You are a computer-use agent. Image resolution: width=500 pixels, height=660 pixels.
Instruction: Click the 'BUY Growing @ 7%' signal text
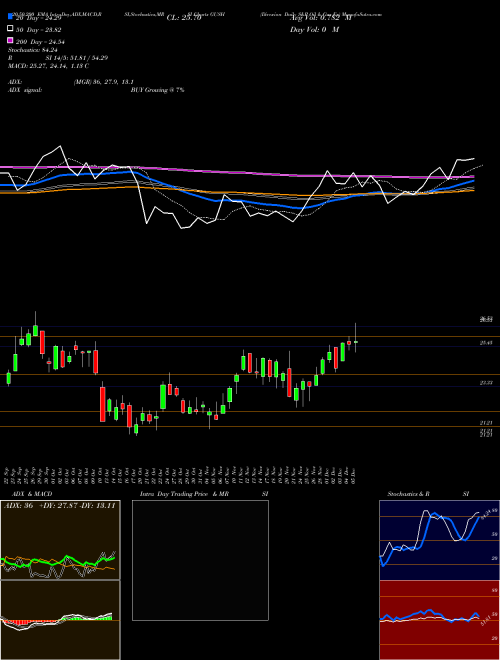click(157, 90)
